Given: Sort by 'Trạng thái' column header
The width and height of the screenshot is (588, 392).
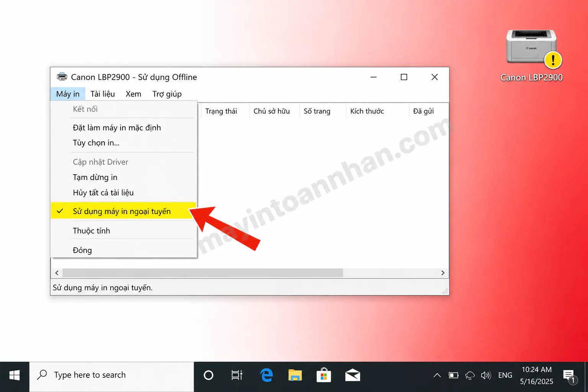Looking at the screenshot, I should click(x=225, y=111).
